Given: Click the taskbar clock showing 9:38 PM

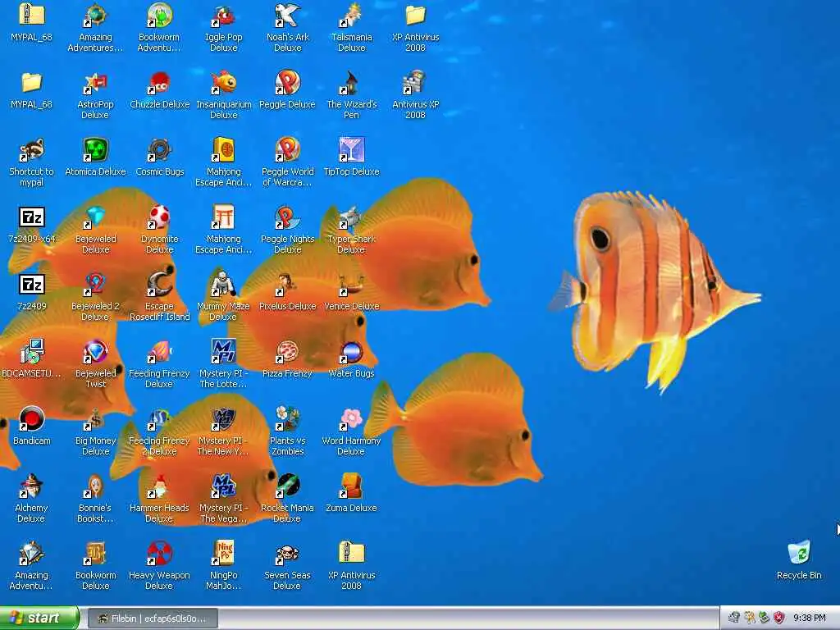Looking at the screenshot, I should 810,619.
